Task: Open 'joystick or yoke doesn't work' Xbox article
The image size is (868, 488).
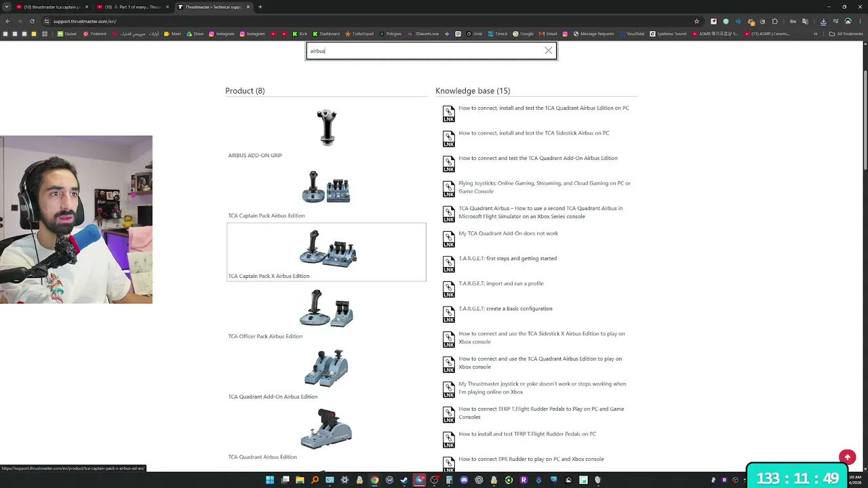Action: 542,388
